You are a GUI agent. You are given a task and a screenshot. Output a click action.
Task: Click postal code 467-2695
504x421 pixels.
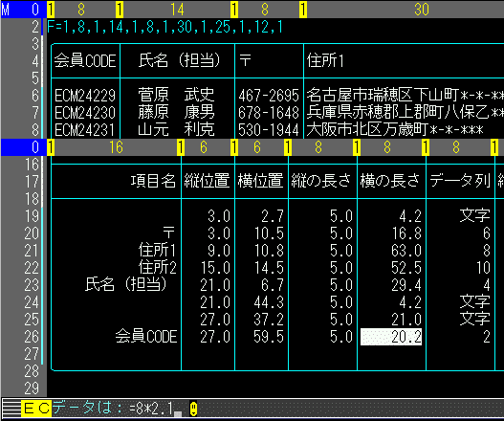click(x=269, y=95)
